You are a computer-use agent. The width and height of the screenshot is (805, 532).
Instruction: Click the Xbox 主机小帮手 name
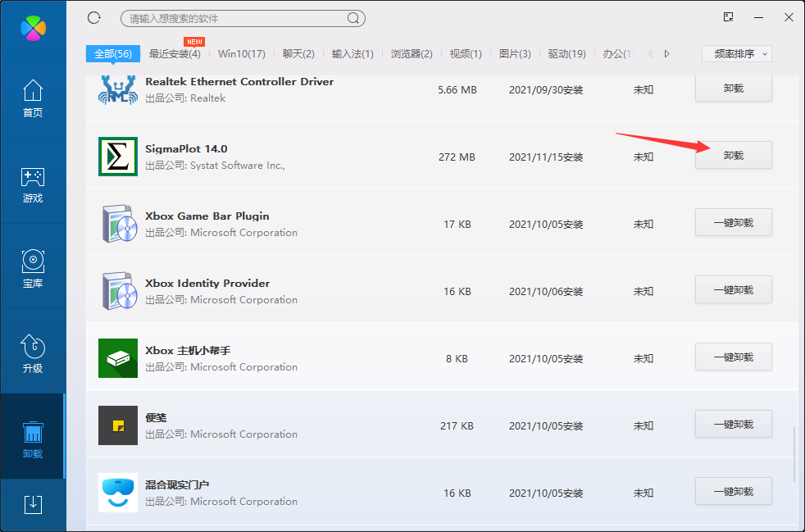click(x=188, y=351)
